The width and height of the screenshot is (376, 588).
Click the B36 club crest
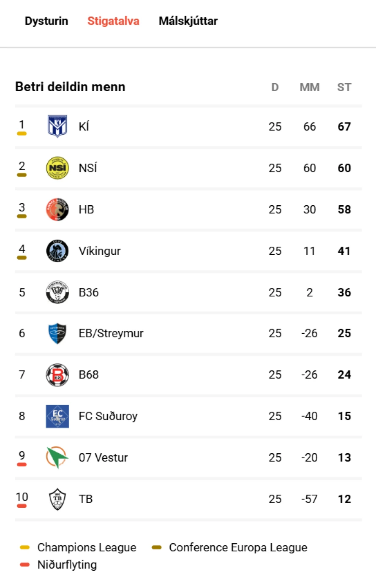click(x=57, y=292)
